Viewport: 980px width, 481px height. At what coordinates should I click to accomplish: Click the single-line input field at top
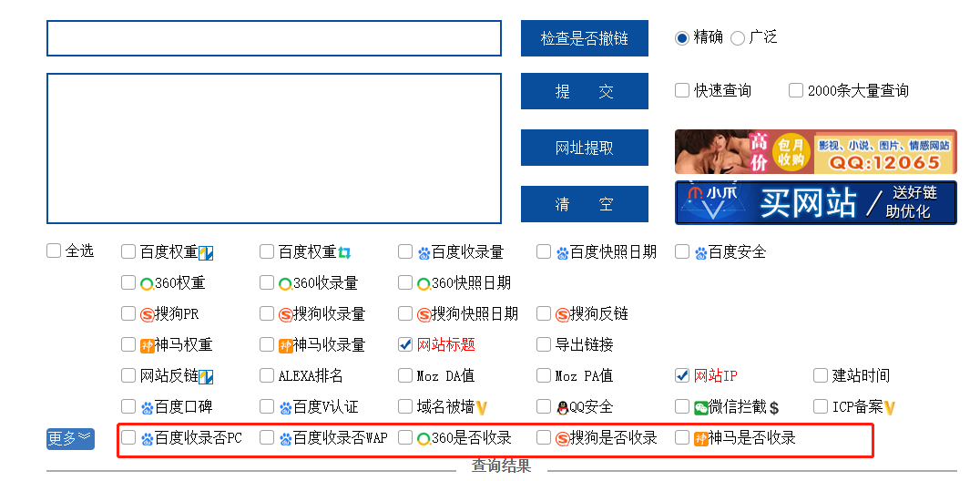point(273,38)
